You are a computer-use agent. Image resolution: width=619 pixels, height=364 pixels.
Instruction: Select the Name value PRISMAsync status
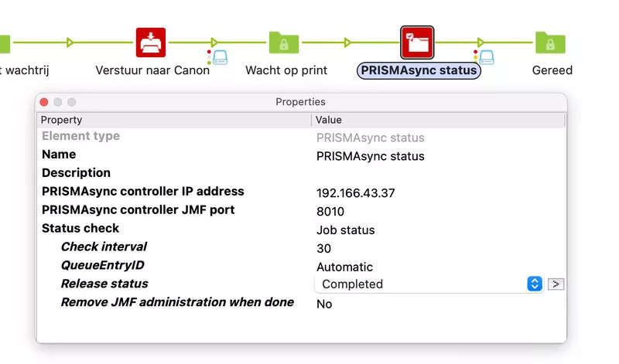371,156
